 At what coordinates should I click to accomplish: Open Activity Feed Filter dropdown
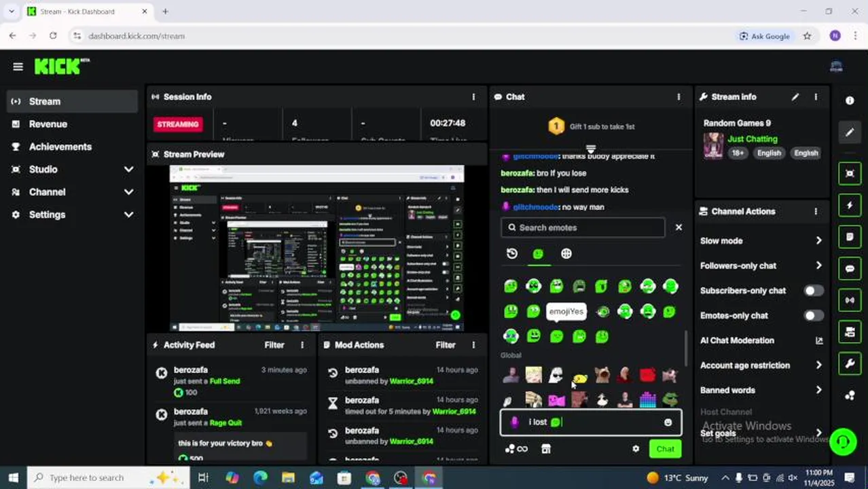coord(274,345)
